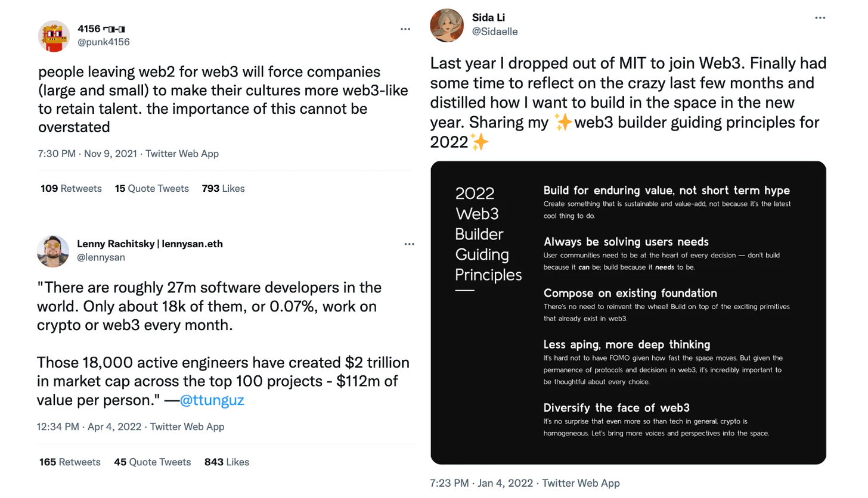Open Lenny Rachitsky's profile picture
868x498 pixels.
point(53,251)
